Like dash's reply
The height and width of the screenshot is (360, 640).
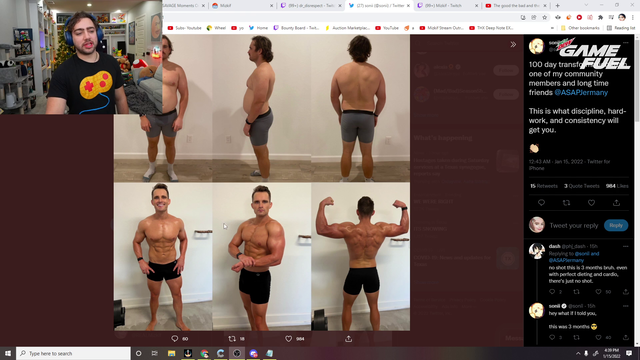[598, 291]
